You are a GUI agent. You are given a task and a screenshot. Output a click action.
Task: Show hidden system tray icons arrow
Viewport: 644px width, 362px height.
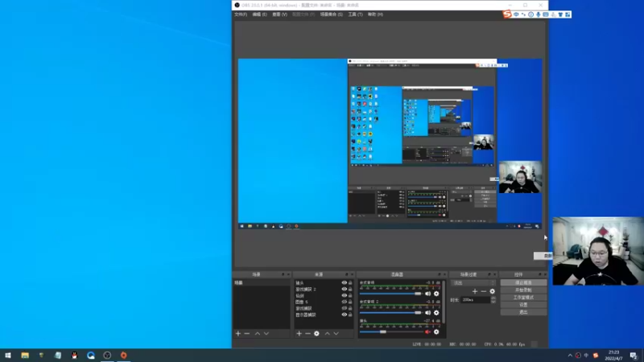coord(570,356)
